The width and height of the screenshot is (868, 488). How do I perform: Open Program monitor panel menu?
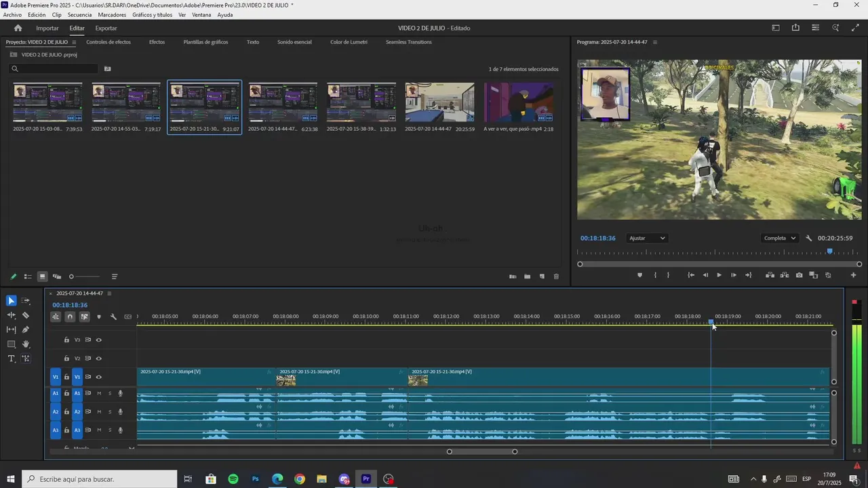click(654, 42)
